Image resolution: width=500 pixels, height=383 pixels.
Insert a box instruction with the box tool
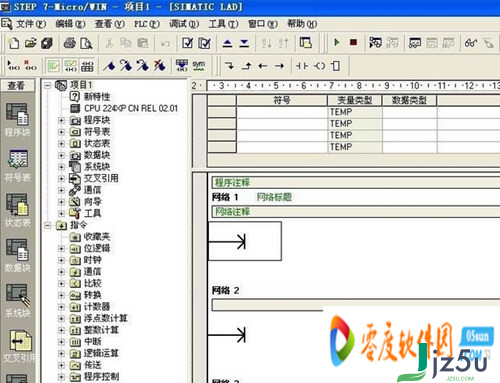click(x=336, y=66)
